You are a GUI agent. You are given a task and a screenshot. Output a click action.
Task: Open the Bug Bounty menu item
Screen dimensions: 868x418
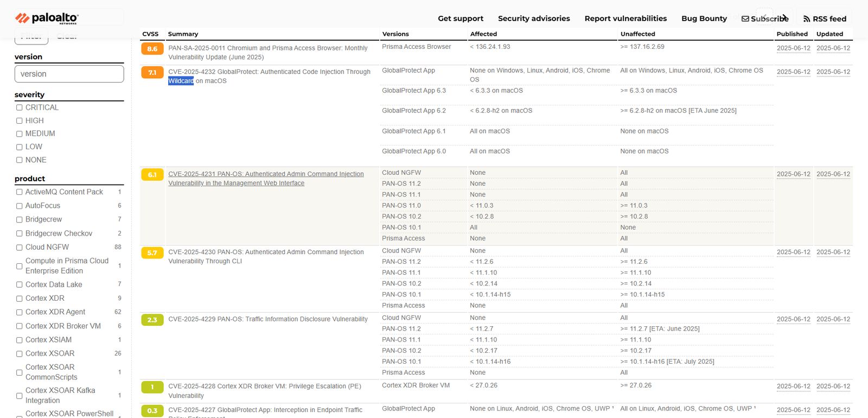point(704,18)
